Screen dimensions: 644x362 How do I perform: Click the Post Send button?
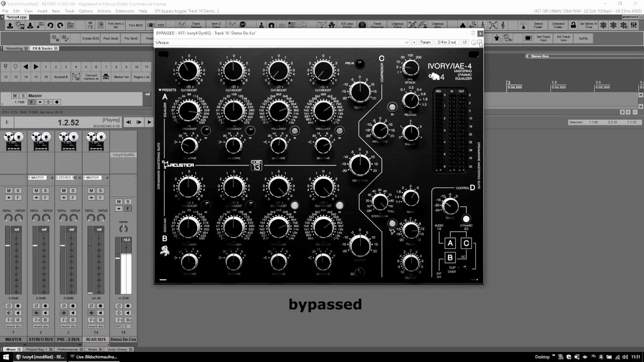point(111,38)
